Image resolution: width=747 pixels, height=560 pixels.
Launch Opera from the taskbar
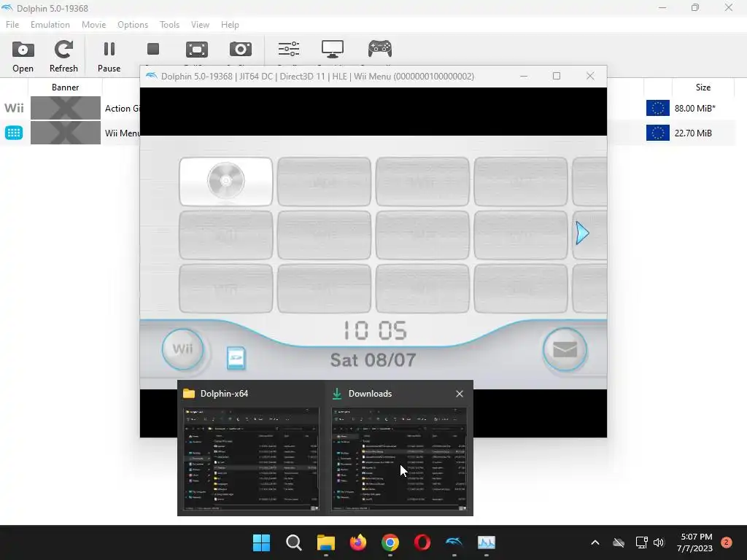point(422,542)
